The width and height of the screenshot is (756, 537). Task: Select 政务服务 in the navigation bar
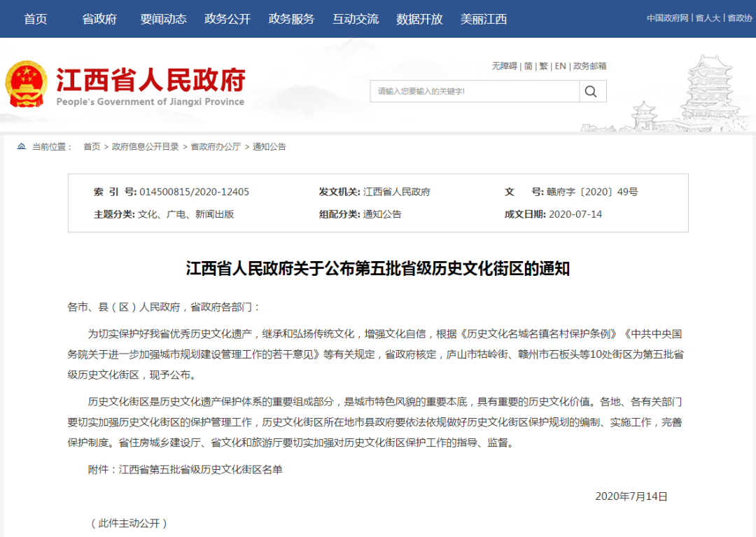point(291,19)
